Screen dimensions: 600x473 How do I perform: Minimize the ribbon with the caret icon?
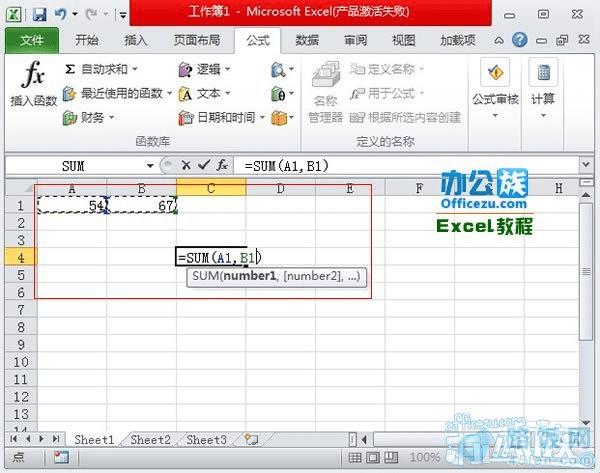point(499,40)
